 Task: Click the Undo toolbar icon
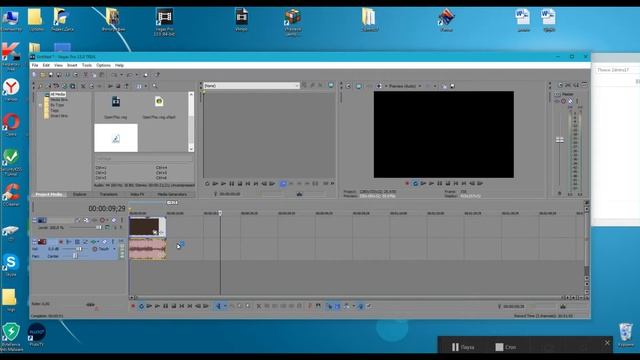(x=114, y=75)
